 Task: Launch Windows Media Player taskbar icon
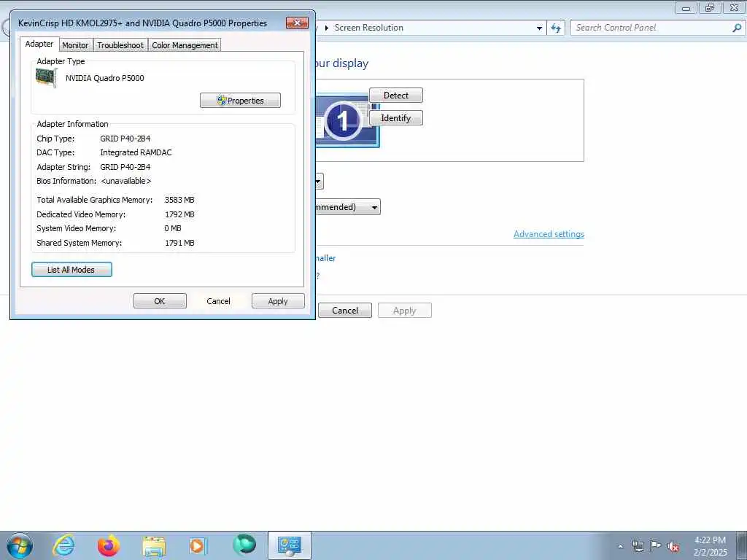click(x=198, y=545)
